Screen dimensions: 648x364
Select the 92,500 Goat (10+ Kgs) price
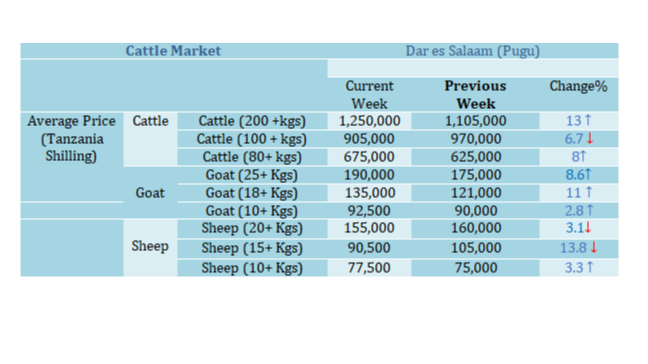(369, 211)
